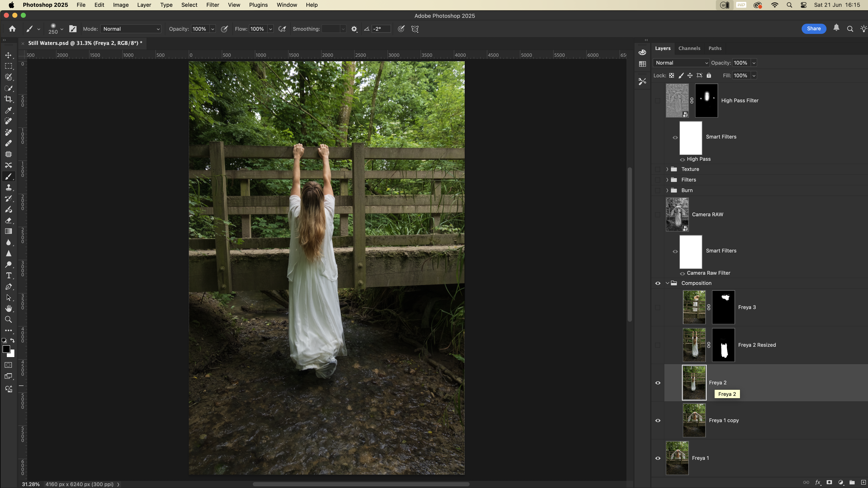
Task: Select the Zoom tool
Action: click(x=8, y=320)
